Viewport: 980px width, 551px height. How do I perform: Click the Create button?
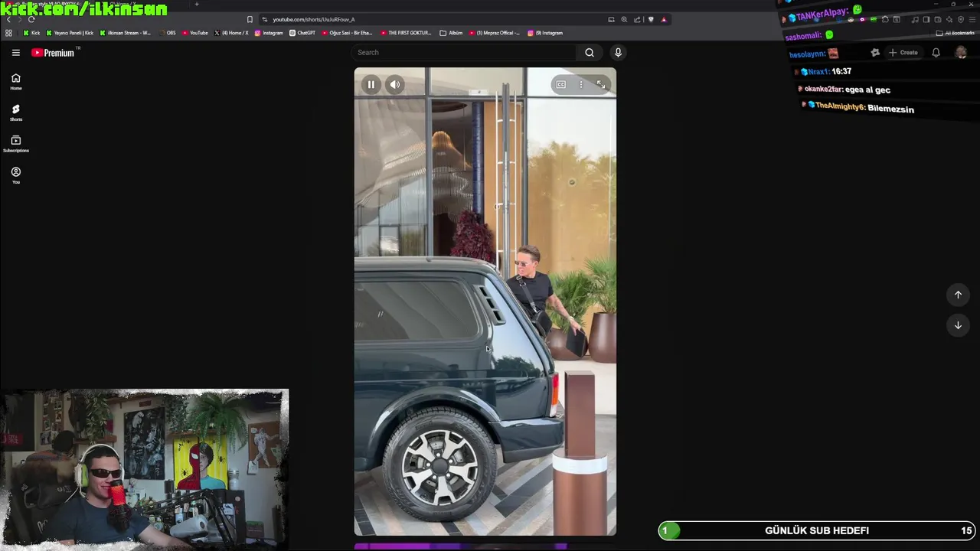(903, 53)
